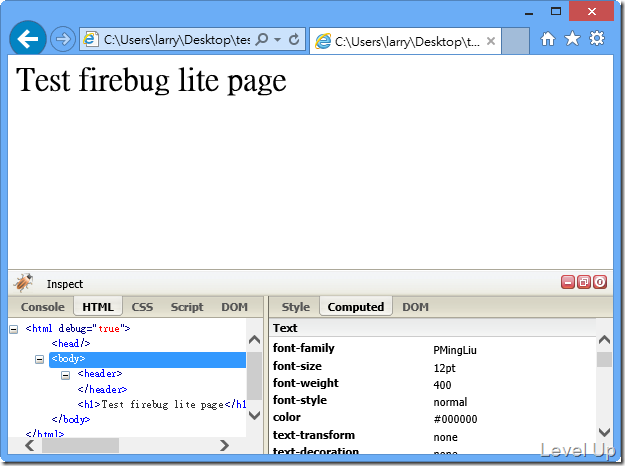The height and width of the screenshot is (466, 625).
Task: Click the HTML tree horizontal scrollbar thumb
Action: [x=80, y=445]
